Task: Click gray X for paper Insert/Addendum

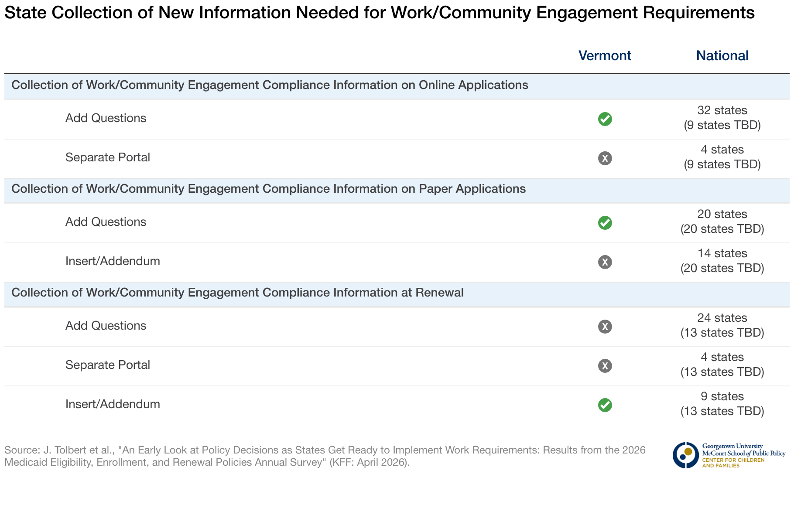Action: coord(605,262)
